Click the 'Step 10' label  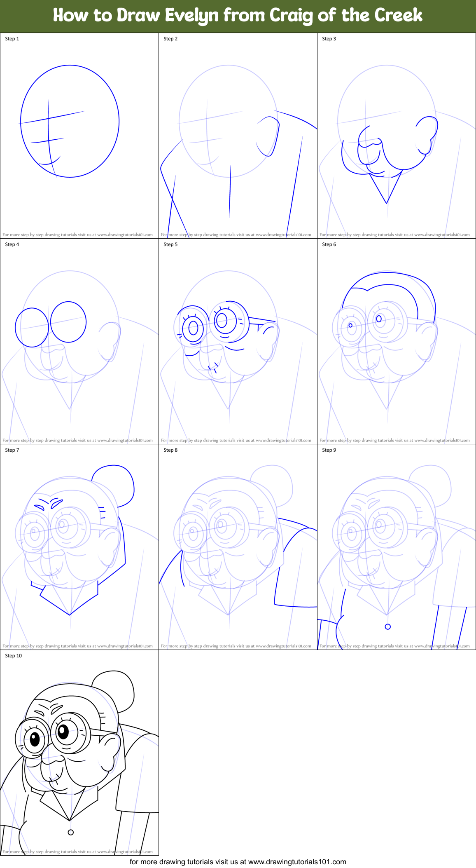(x=14, y=656)
